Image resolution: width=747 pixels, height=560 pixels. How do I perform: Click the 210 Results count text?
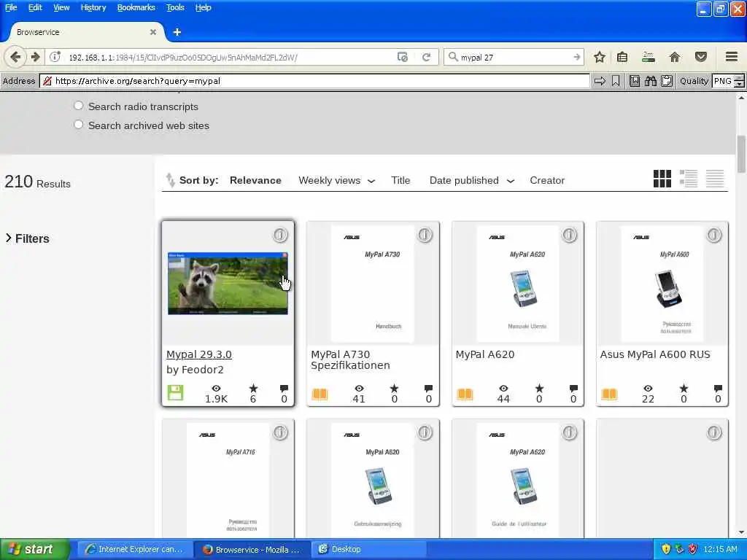[38, 182]
